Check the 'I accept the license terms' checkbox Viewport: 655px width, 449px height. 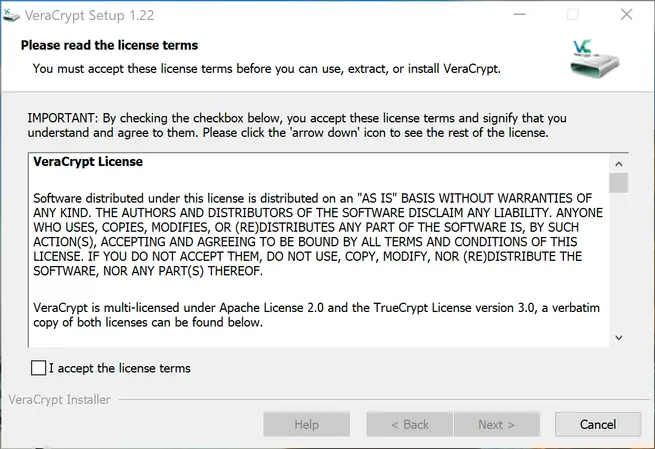coord(38,368)
